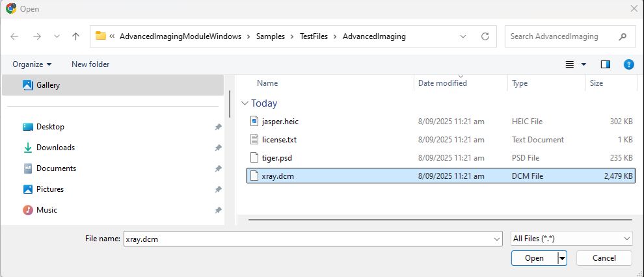Click the pin icon beside Music
Viewport: 644px width, 277px height.
218,210
